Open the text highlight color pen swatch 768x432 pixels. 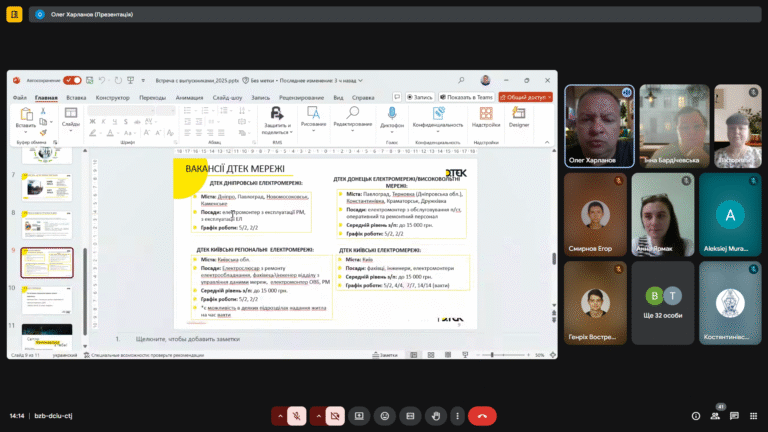tap(93, 133)
